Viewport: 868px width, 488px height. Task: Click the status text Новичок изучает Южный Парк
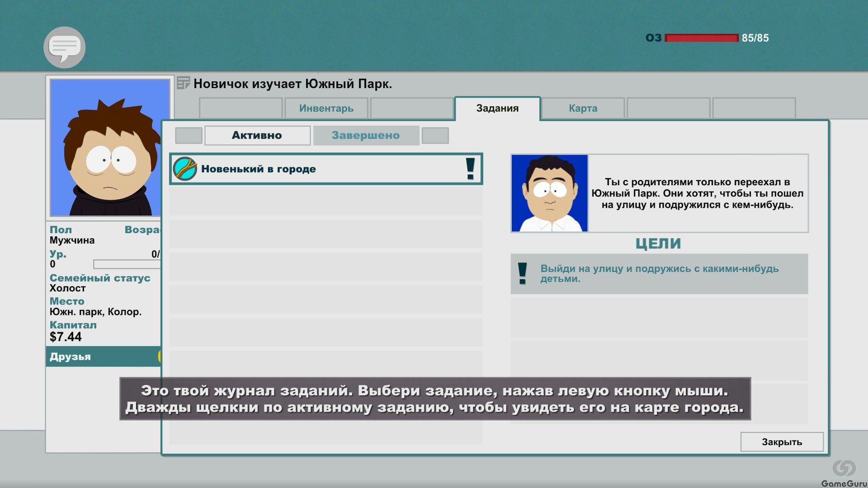pyautogui.click(x=292, y=84)
